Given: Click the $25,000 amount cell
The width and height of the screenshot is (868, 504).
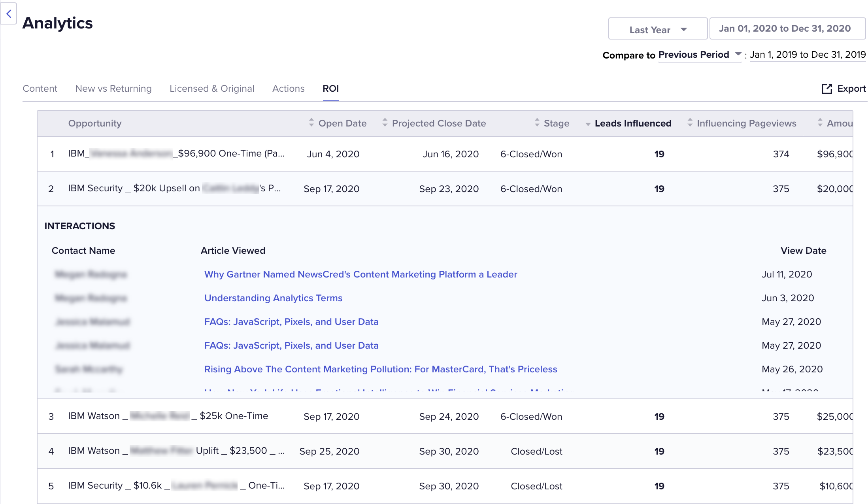Looking at the screenshot, I should click(835, 417).
